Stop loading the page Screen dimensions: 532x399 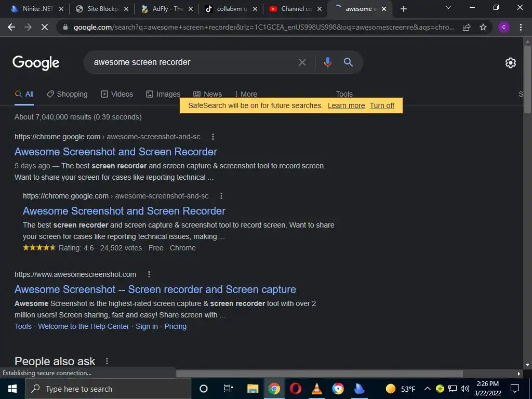click(x=45, y=27)
